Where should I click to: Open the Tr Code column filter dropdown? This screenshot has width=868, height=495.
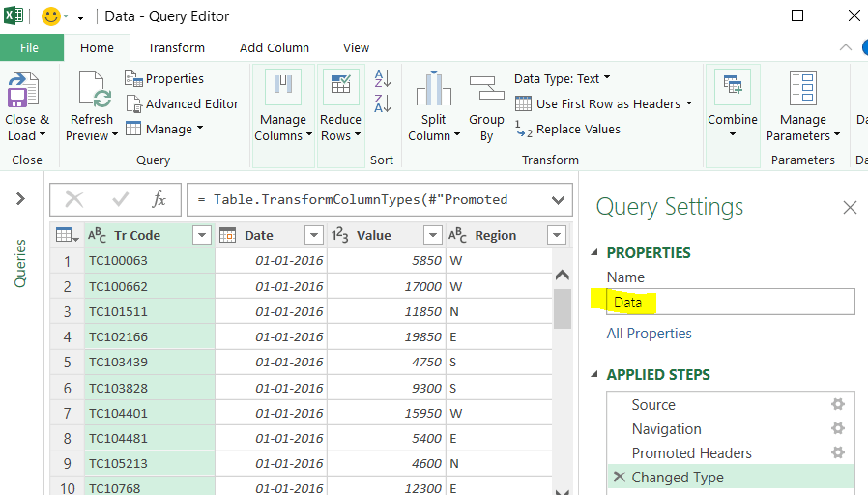pyautogui.click(x=202, y=235)
